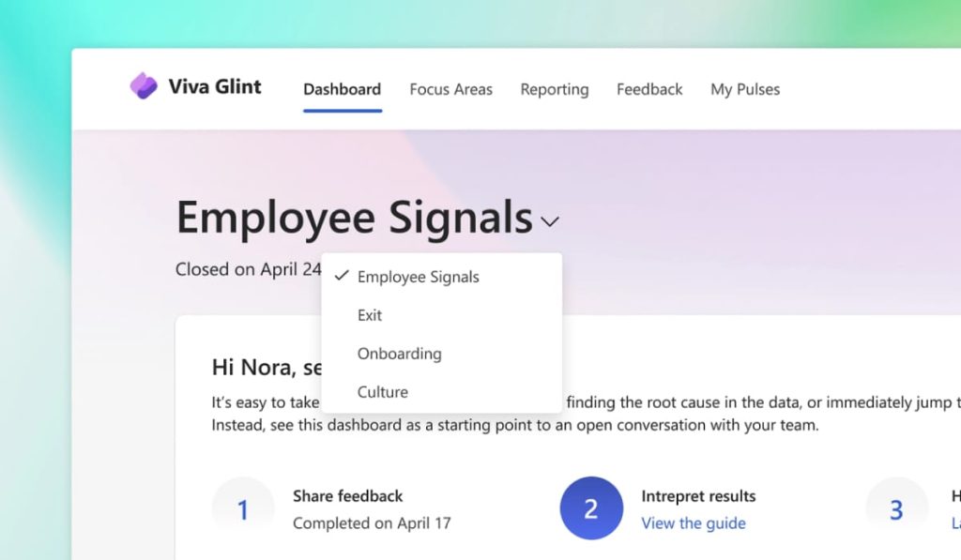Go to the Reporting tab
The width and height of the screenshot is (961, 560).
point(554,89)
